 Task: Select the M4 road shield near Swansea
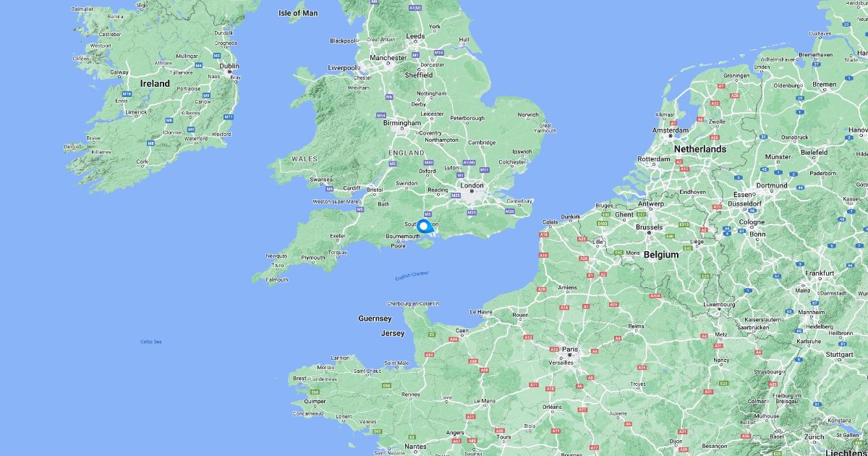coord(330,189)
